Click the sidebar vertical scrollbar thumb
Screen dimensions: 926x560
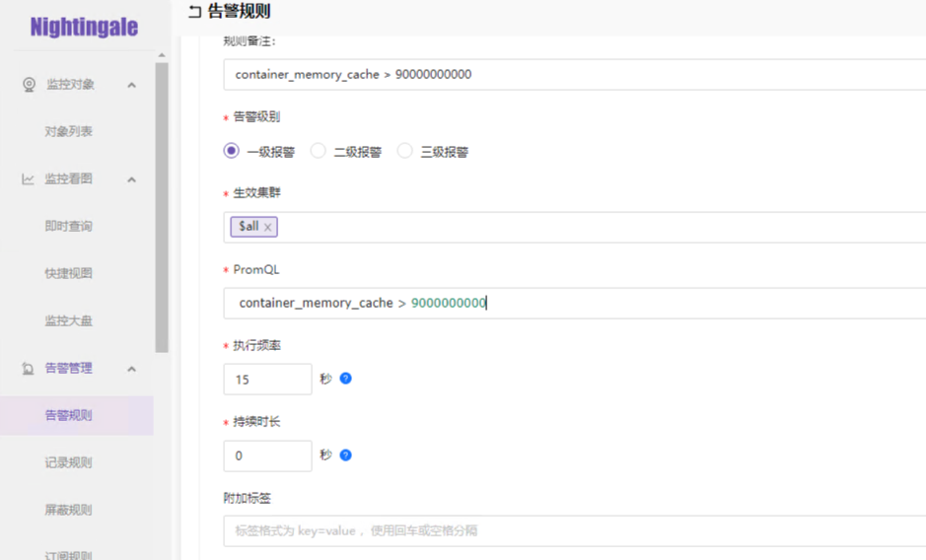click(162, 207)
